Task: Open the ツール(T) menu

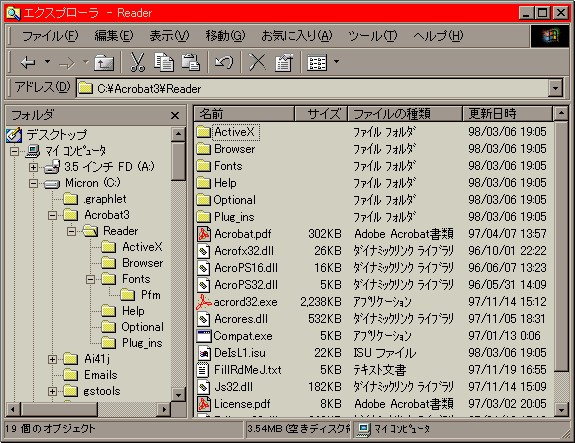Action: point(373,36)
